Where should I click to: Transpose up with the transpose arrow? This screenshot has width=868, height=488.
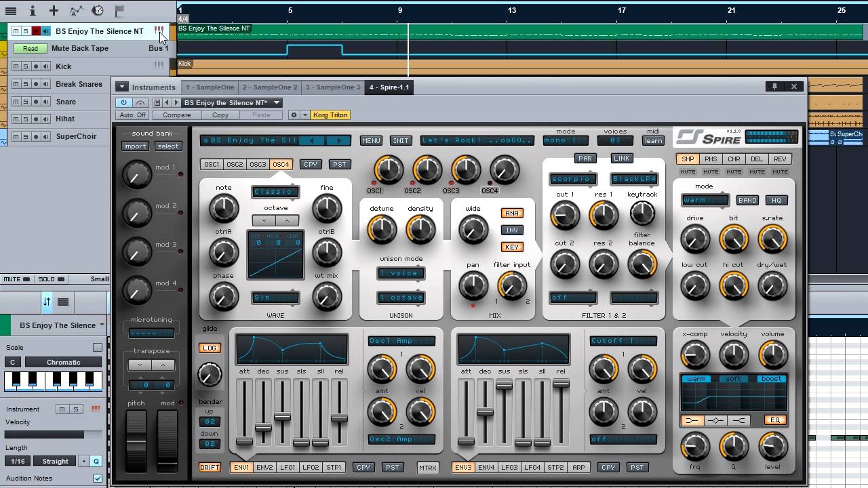(163, 365)
